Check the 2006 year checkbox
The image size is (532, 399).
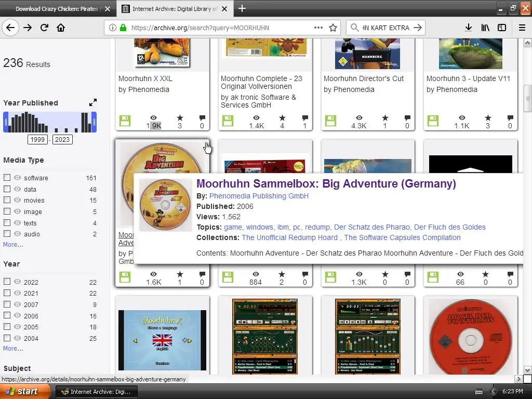(x=7, y=315)
